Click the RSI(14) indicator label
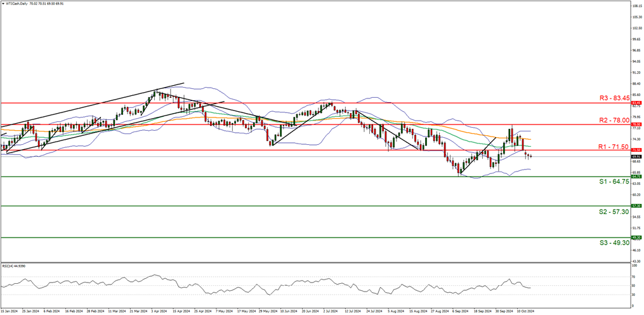 [x=10, y=265]
